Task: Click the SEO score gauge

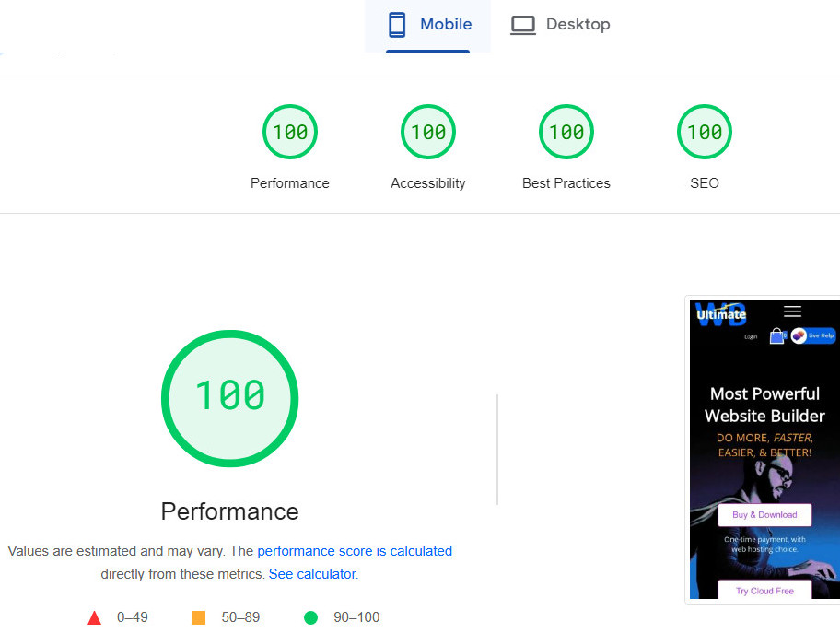Action: pos(704,132)
